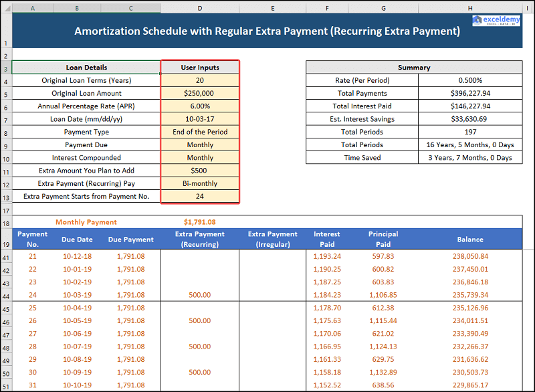Click the Extra Payment (Recurring) column heading

(199, 239)
